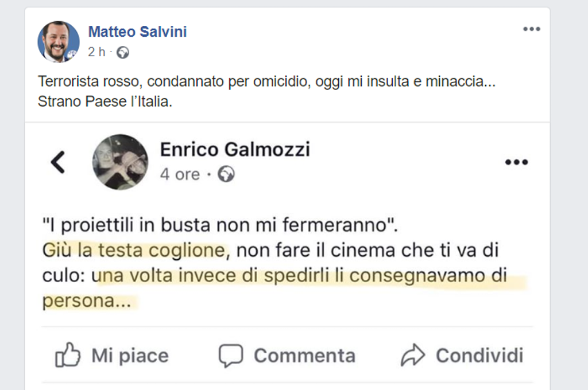Click the globe privacy icon beside "4 ore"
The height and width of the screenshot is (390, 588).
coord(226,174)
